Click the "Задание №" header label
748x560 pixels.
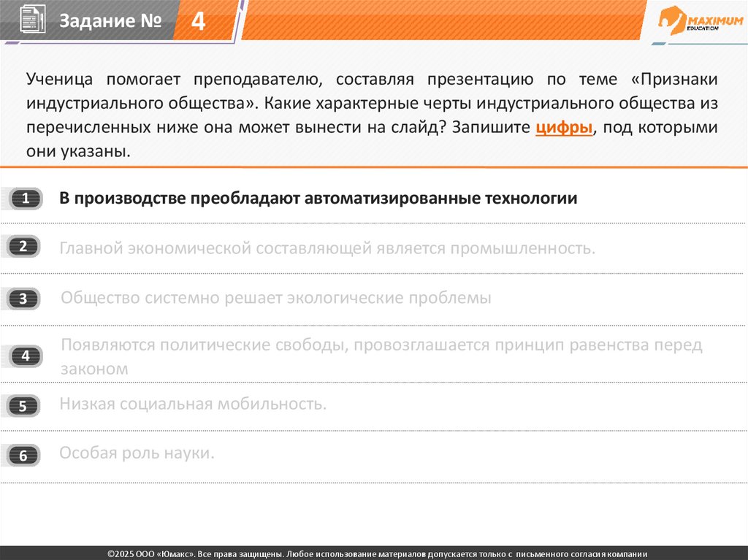pyautogui.click(x=110, y=20)
